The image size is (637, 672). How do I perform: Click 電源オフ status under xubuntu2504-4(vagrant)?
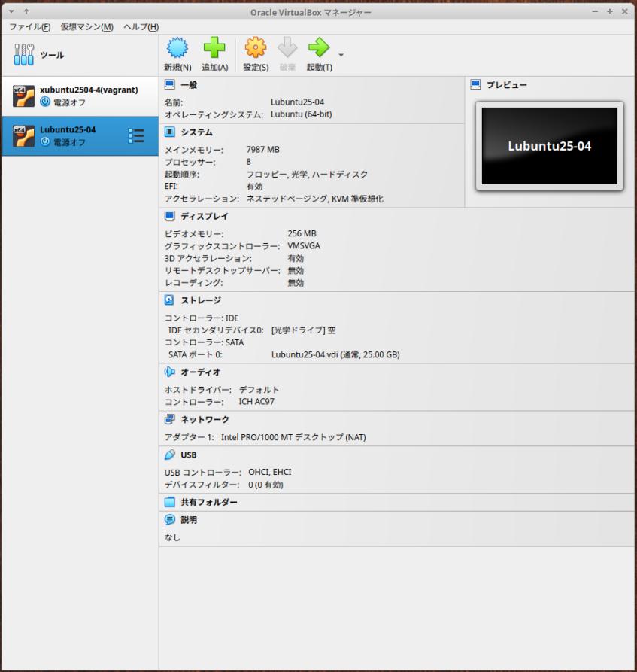(69, 102)
